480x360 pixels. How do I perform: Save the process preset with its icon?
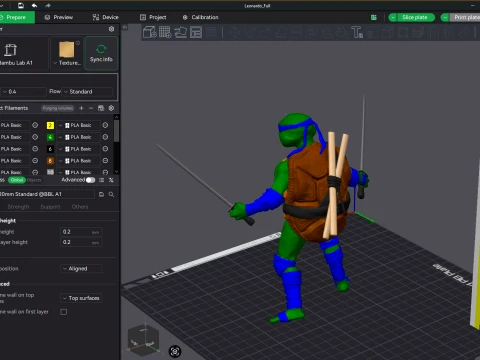coord(101,194)
